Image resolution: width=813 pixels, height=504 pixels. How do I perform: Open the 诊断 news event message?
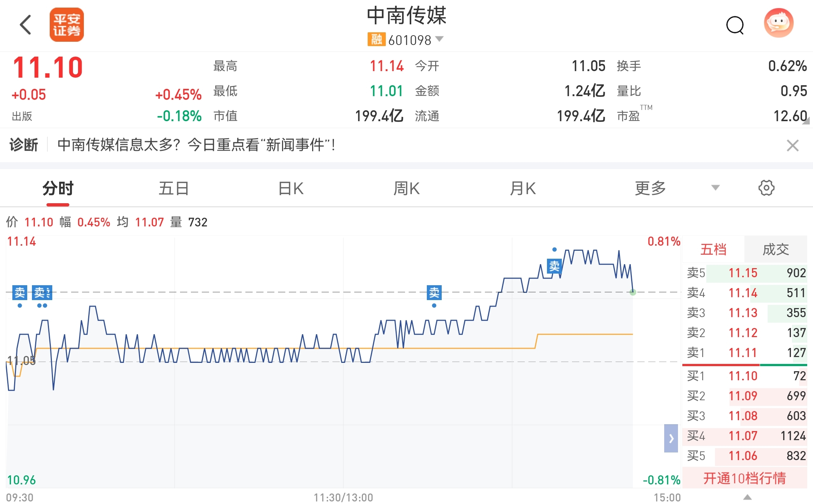pyautogui.click(x=196, y=145)
